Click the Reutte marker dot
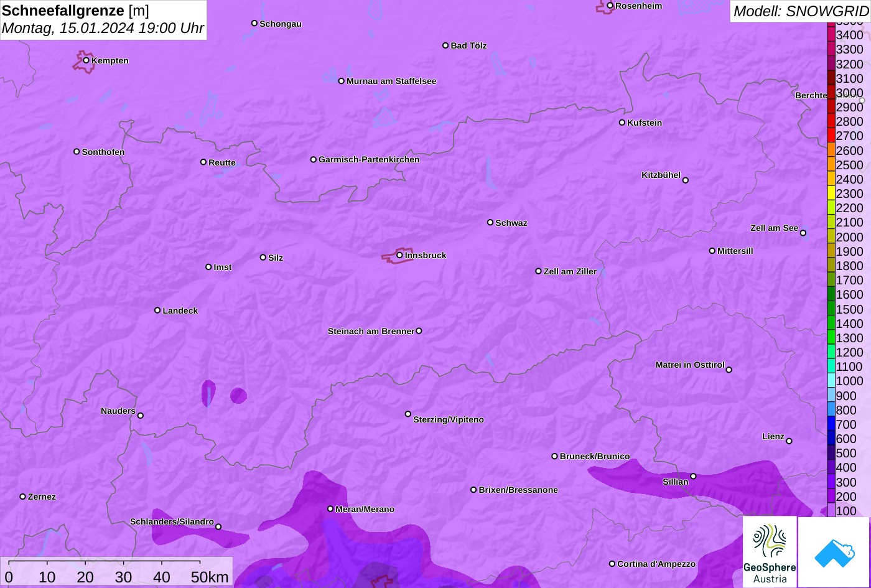This screenshot has width=871, height=588. tap(203, 162)
